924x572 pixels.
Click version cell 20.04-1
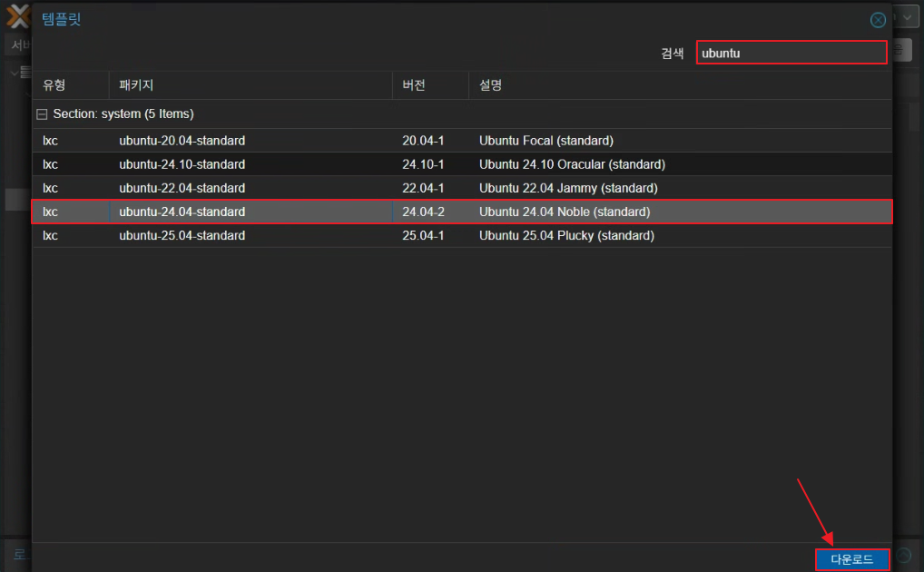pyautogui.click(x=423, y=141)
